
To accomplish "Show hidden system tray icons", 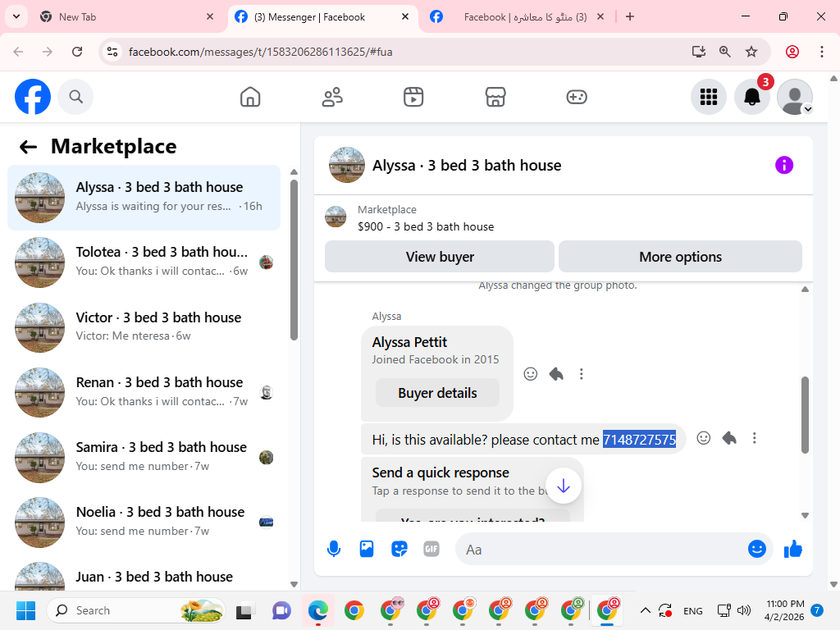I will tap(646, 610).
